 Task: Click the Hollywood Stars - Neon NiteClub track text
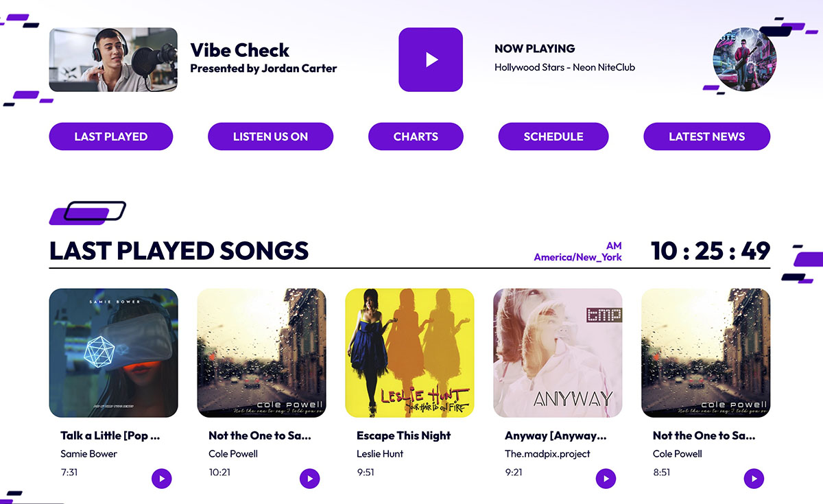[x=564, y=67]
